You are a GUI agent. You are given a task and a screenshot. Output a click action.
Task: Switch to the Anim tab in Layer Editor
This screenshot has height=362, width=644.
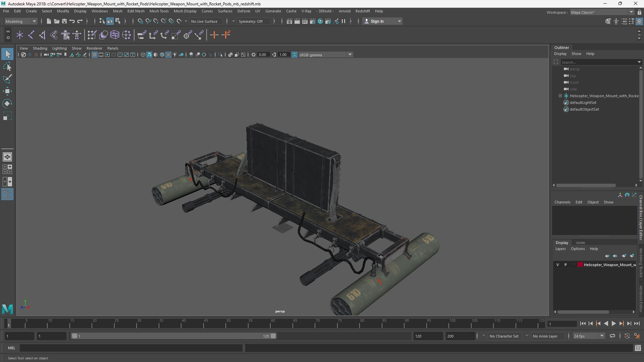(580, 243)
